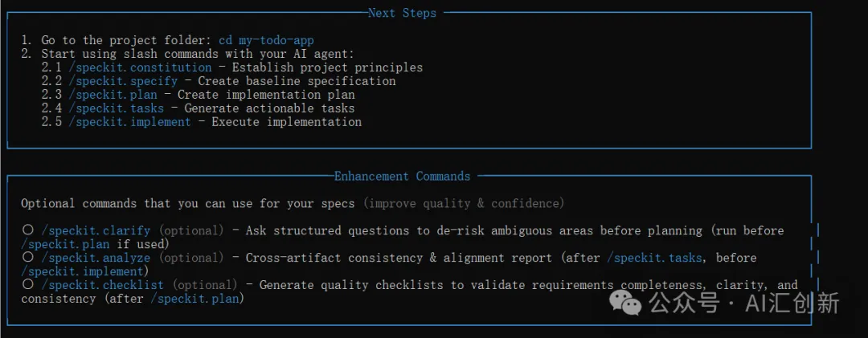Click '(optional)' label after /speckit.clarify
The image size is (868, 338).
190,230
